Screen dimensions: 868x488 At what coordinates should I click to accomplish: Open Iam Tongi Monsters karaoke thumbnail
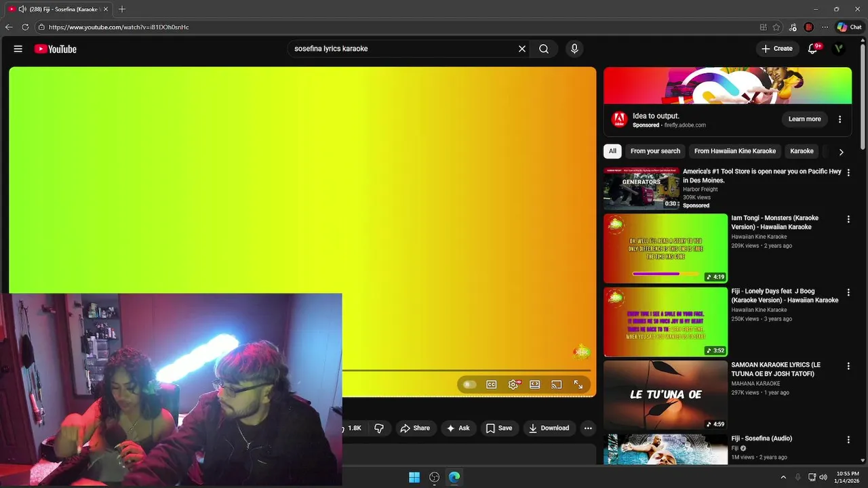pyautogui.click(x=665, y=248)
